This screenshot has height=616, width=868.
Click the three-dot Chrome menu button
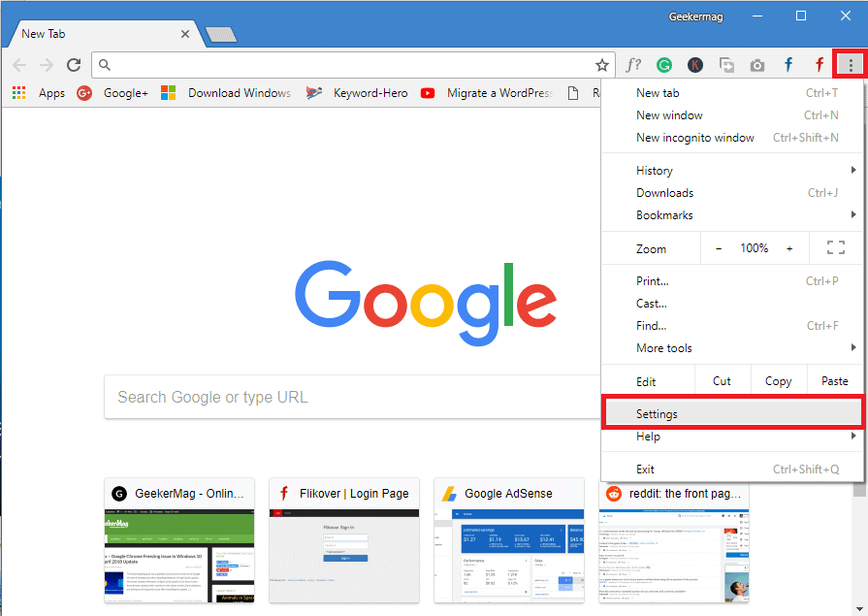tap(851, 65)
